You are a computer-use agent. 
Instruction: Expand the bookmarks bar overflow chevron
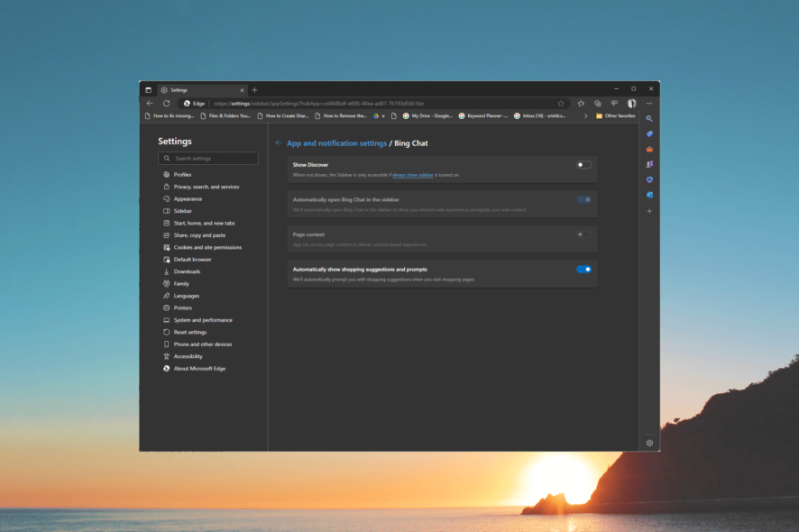(585, 116)
